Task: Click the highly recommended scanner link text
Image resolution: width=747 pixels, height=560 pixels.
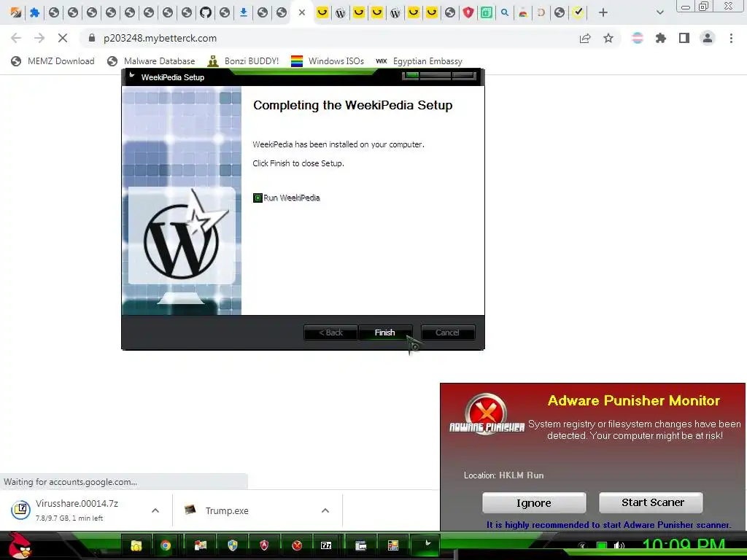Action: (608, 525)
